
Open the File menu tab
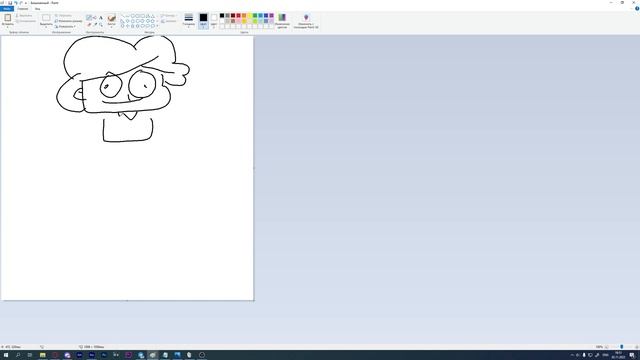[7, 9]
